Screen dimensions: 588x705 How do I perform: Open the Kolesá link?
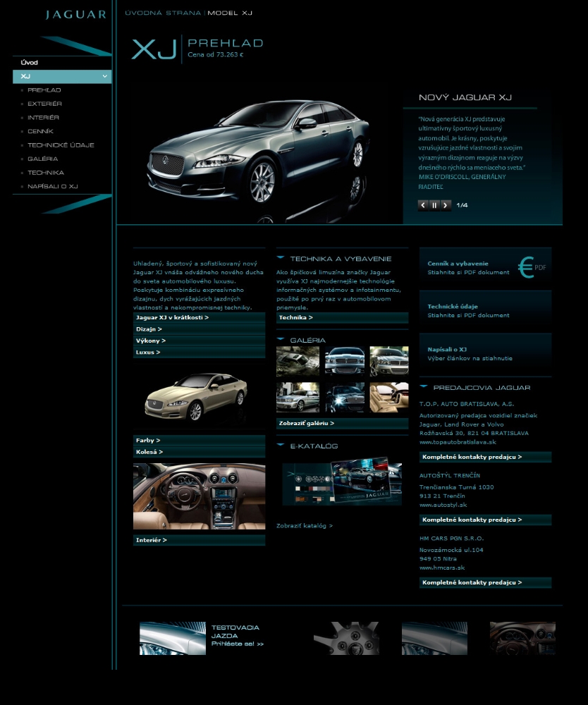[199, 453]
